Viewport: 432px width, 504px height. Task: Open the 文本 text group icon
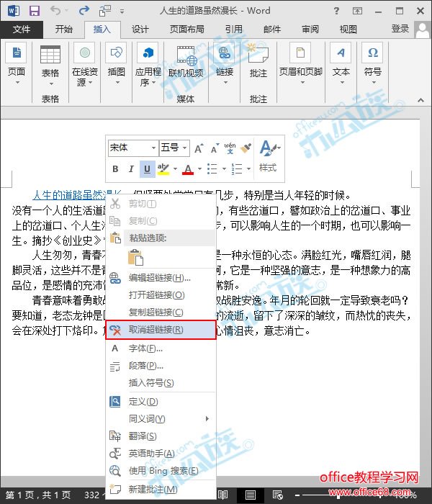[341, 64]
